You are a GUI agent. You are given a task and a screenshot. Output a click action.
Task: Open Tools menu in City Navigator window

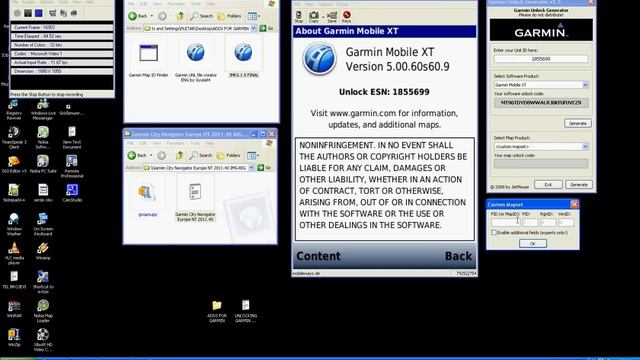[x=195, y=143]
